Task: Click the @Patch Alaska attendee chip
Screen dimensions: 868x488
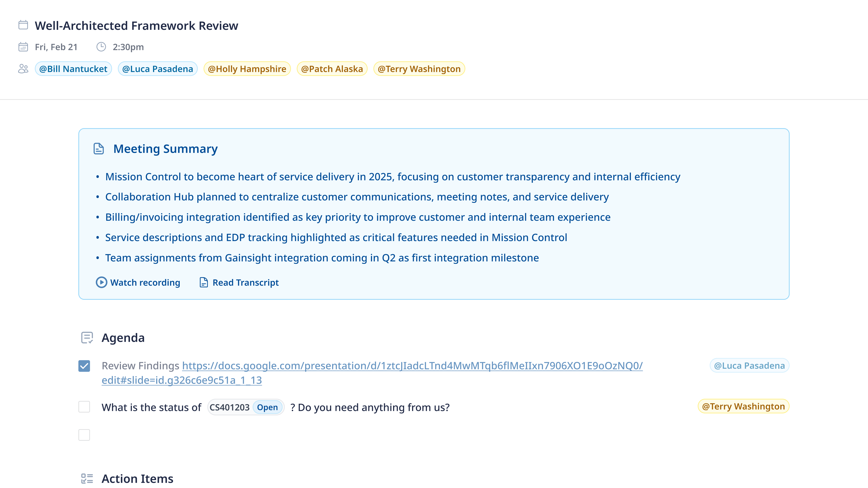Action: [332, 69]
